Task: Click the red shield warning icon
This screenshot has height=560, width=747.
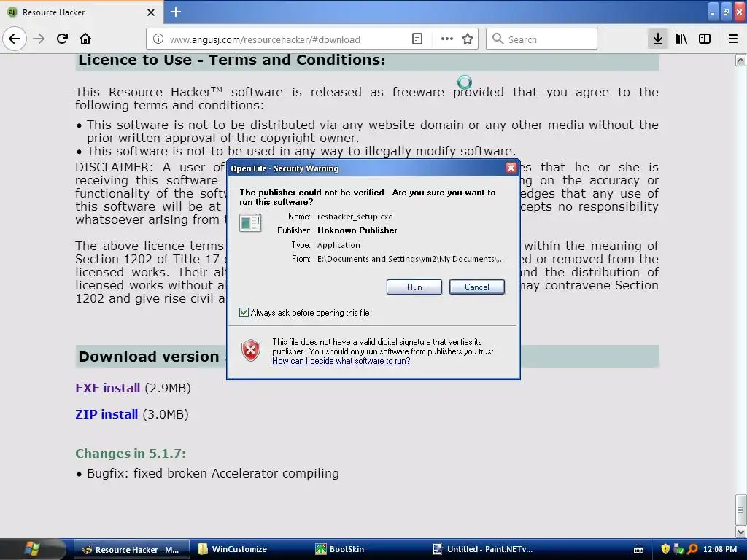Action: (251, 351)
